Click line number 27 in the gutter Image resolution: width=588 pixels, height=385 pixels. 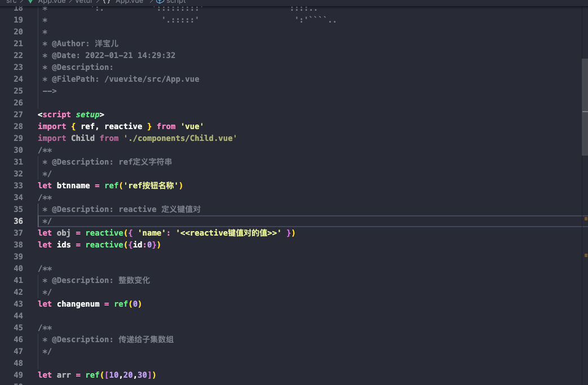18,114
